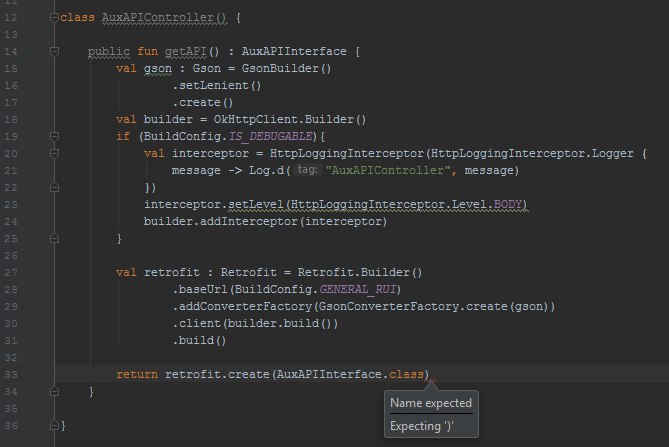669x447 pixels.
Task: Click the 'class' keyword on line 33
Action: click(x=406, y=374)
